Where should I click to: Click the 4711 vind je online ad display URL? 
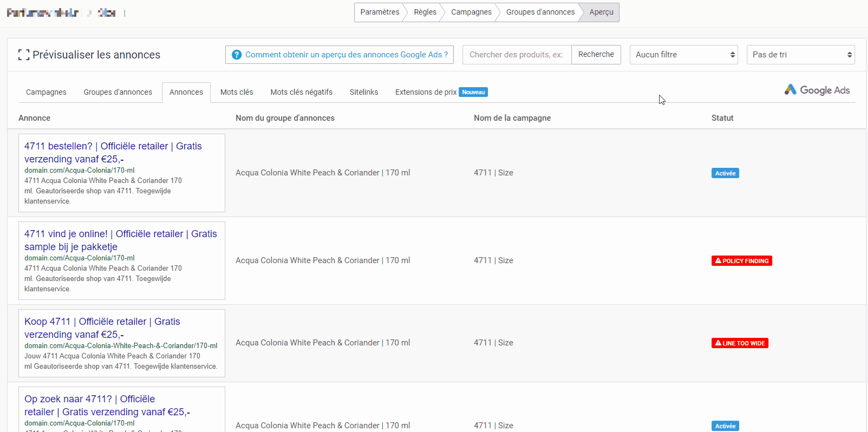click(x=79, y=258)
